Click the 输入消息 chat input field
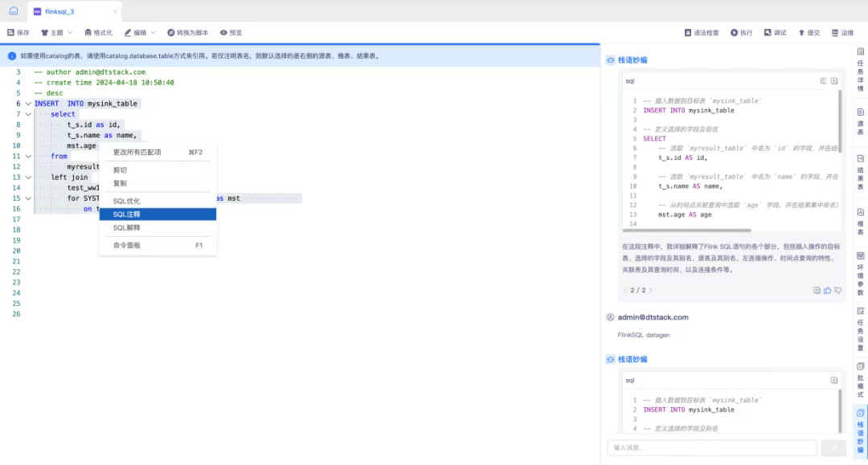Viewport: 868px width, 465px height. 711,447
